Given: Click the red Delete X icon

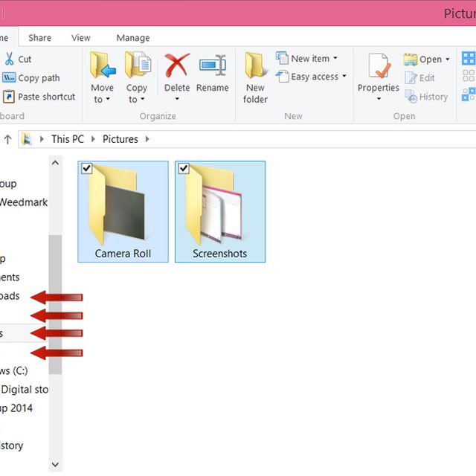Looking at the screenshot, I should (177, 65).
